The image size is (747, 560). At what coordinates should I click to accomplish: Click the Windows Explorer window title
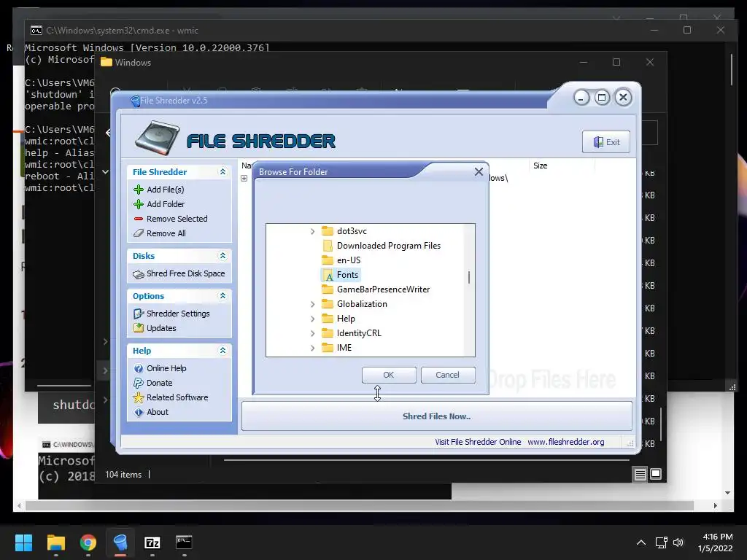[x=133, y=63]
